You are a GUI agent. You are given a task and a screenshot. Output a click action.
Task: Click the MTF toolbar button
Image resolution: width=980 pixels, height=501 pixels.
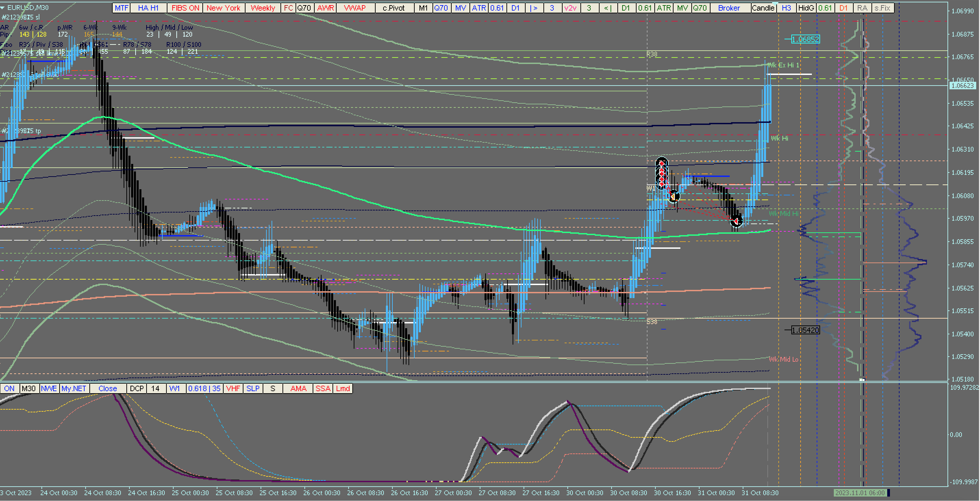coord(121,8)
